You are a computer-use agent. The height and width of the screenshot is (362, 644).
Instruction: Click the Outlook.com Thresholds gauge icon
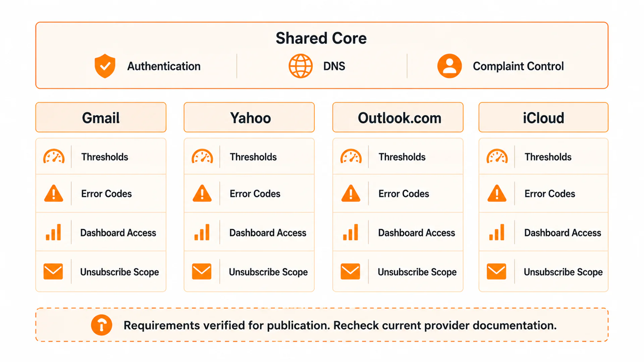click(x=351, y=157)
